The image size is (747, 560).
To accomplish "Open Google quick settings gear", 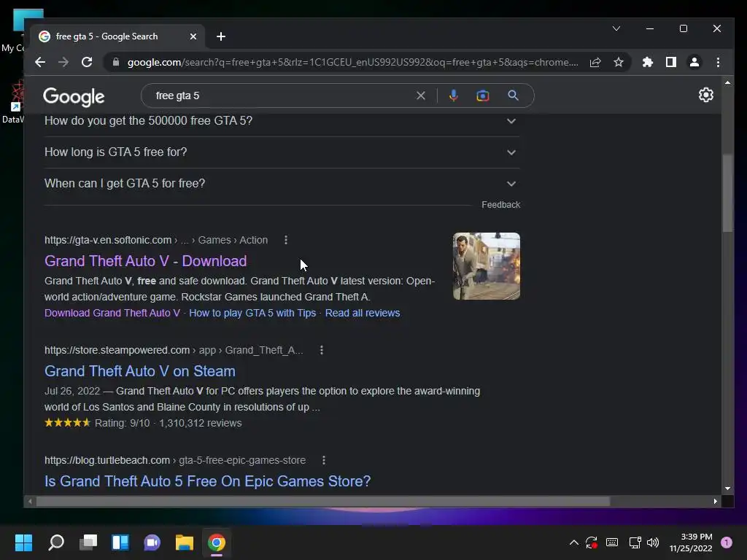I will point(705,95).
